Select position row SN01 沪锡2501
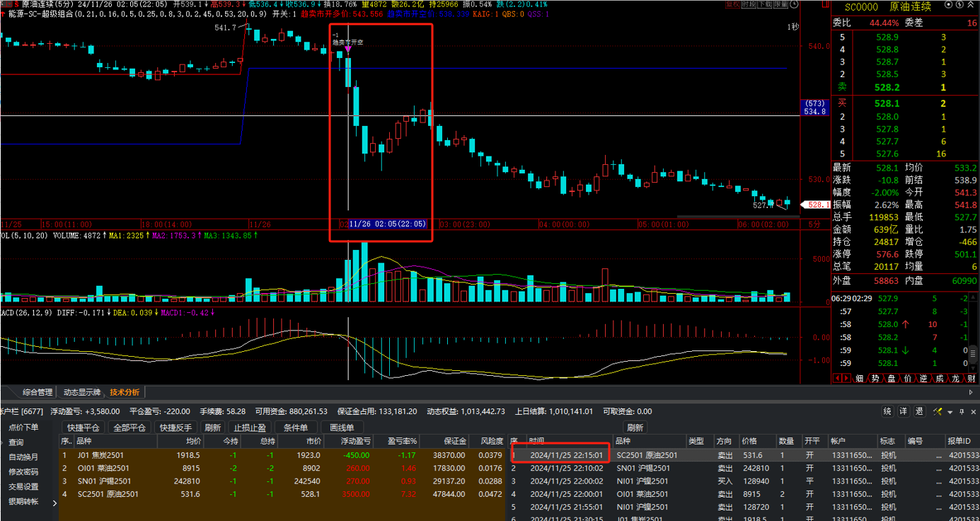The width and height of the screenshot is (980, 521). coord(283,481)
